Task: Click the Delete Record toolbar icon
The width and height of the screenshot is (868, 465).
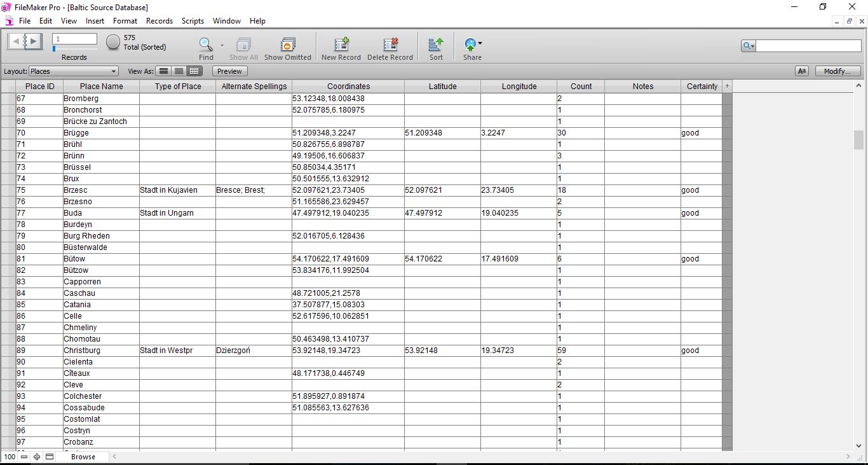Action: click(390, 45)
